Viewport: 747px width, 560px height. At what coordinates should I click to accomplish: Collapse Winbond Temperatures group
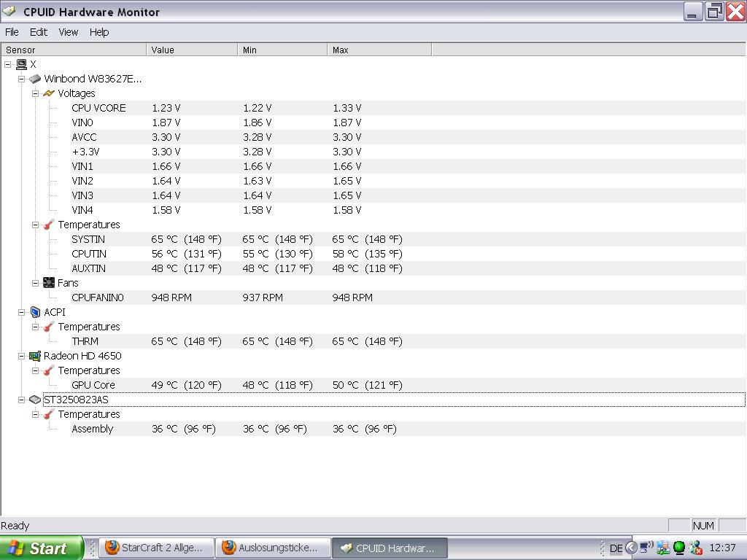tap(35, 225)
